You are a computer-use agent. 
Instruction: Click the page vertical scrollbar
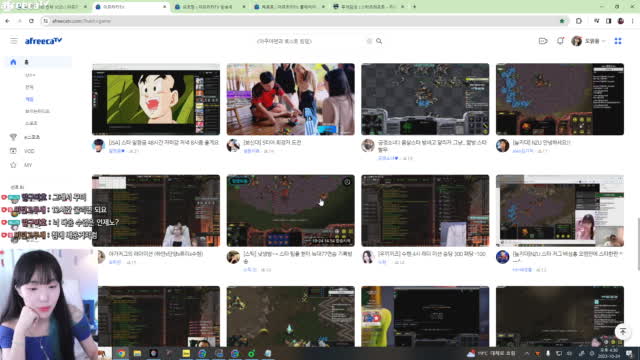tap(638, 244)
